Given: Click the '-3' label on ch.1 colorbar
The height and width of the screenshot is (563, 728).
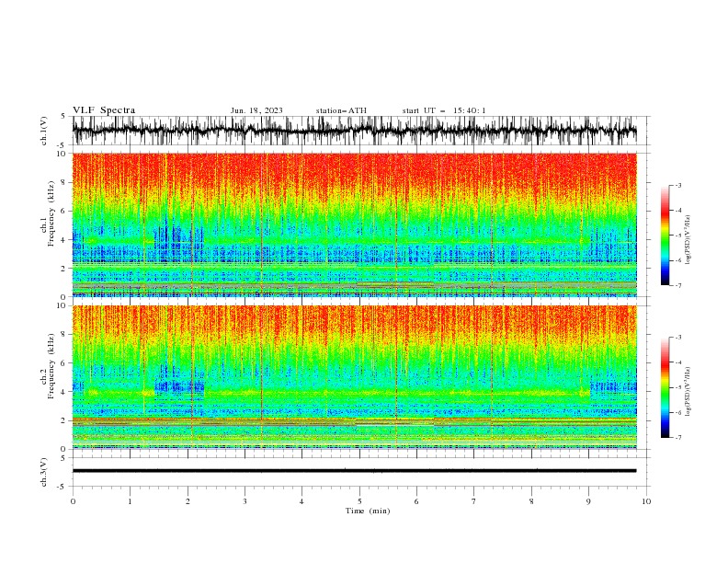Looking at the screenshot, I should (x=677, y=185).
